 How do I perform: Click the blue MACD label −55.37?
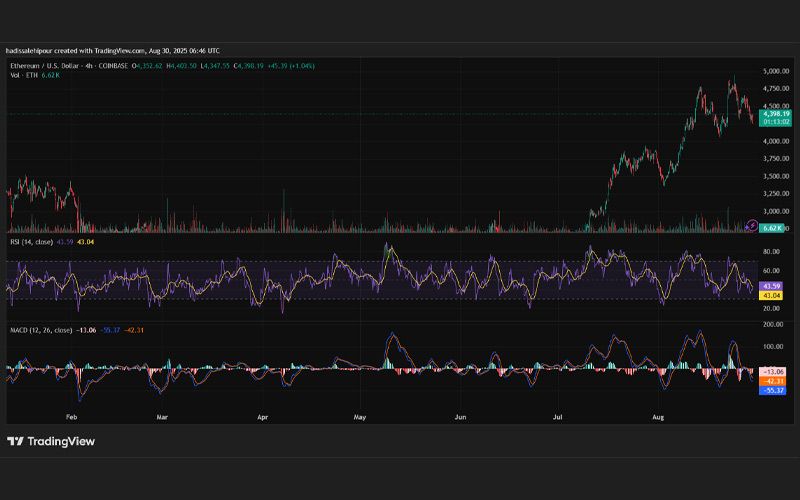click(773, 390)
